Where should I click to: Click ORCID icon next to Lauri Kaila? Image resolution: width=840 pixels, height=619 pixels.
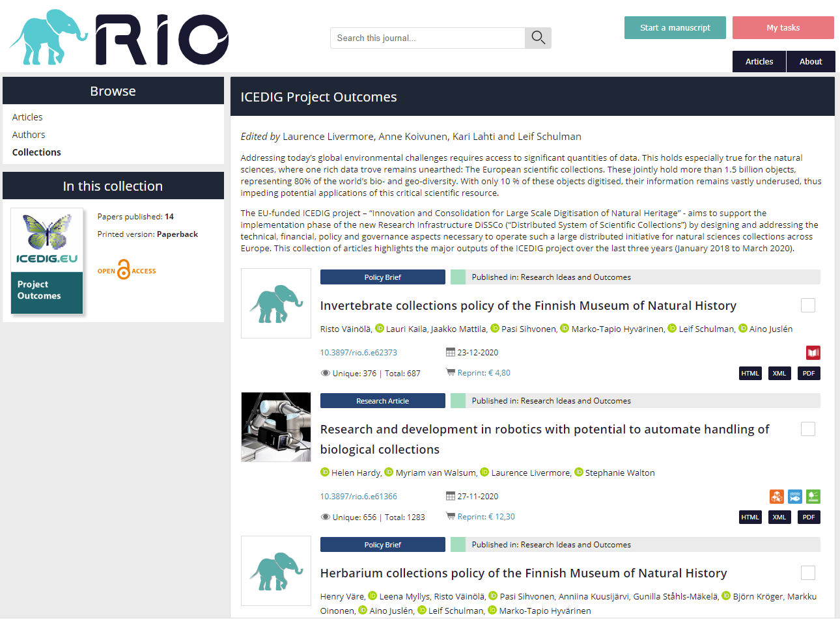pos(380,328)
